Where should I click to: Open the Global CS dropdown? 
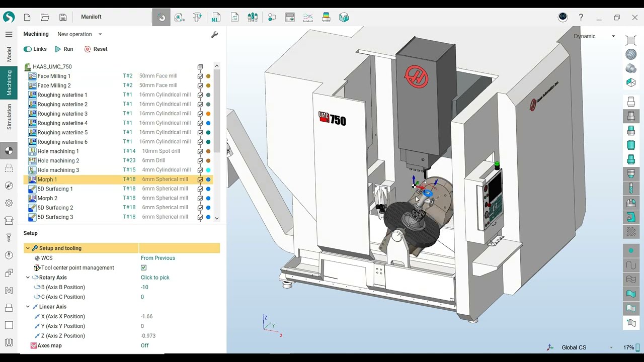(587, 347)
